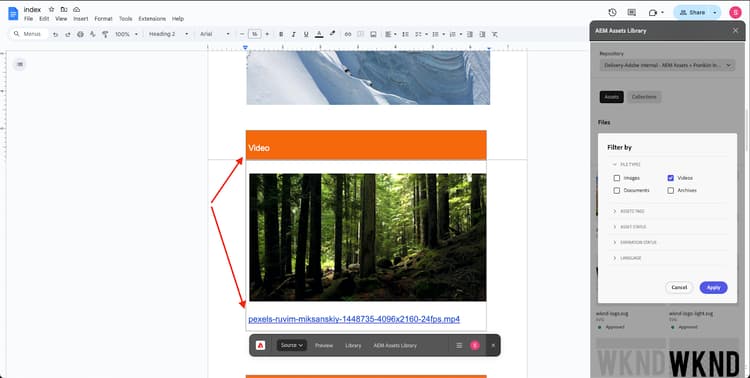
Task: Open the highlight color picker
Action: (332, 34)
